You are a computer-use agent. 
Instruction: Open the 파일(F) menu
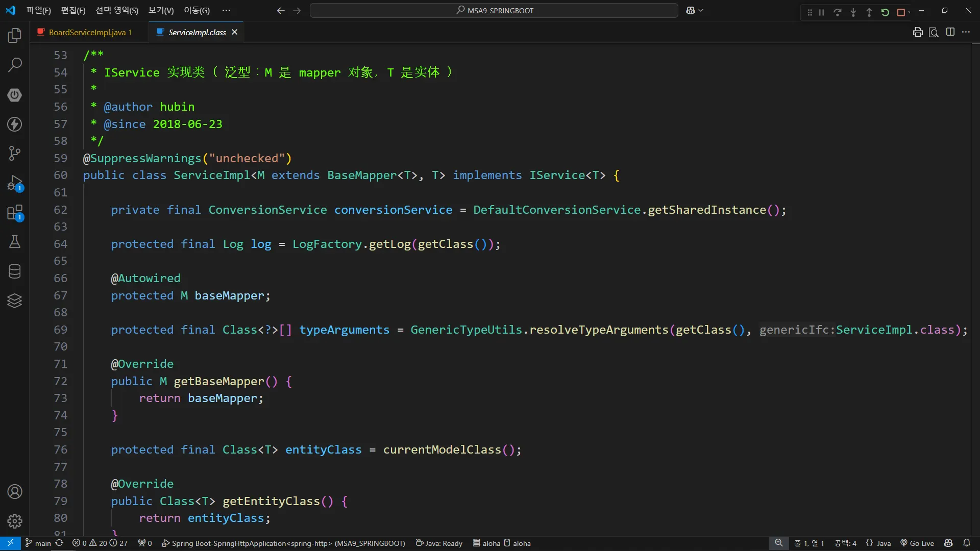(39, 10)
